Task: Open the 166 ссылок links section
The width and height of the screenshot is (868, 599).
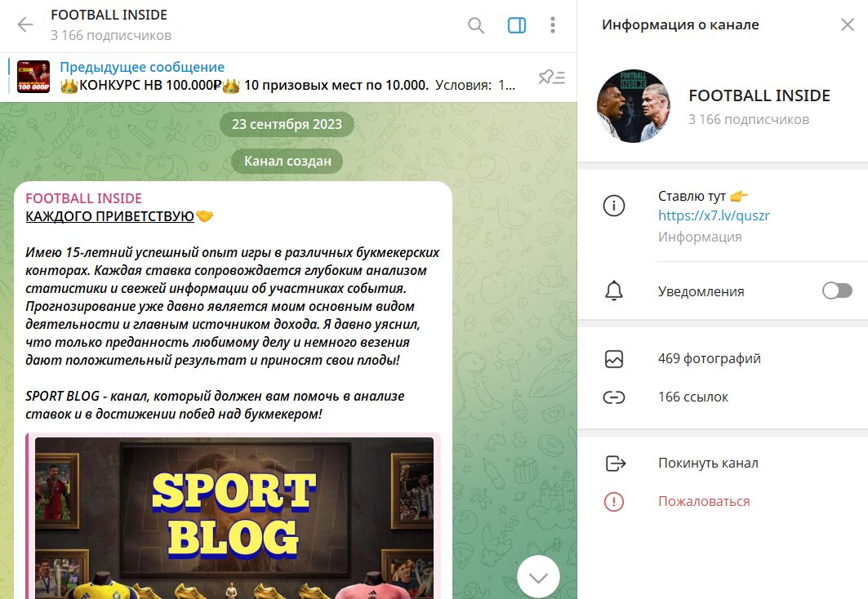Action: click(723, 397)
